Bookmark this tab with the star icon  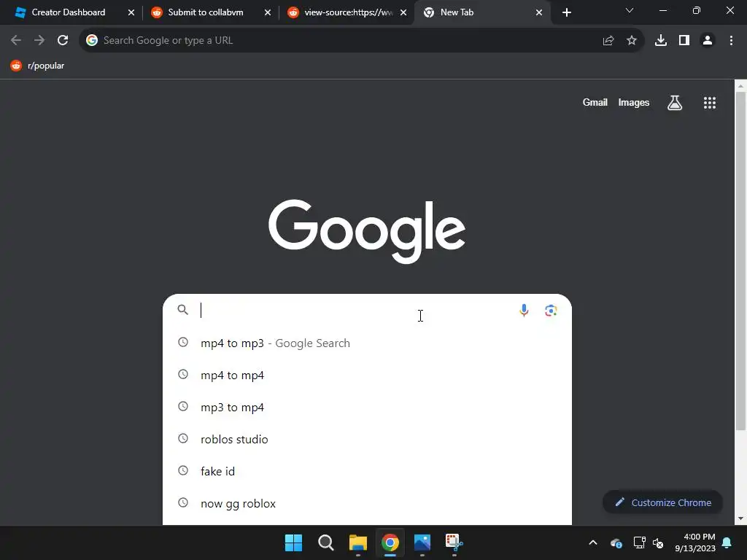632,41
